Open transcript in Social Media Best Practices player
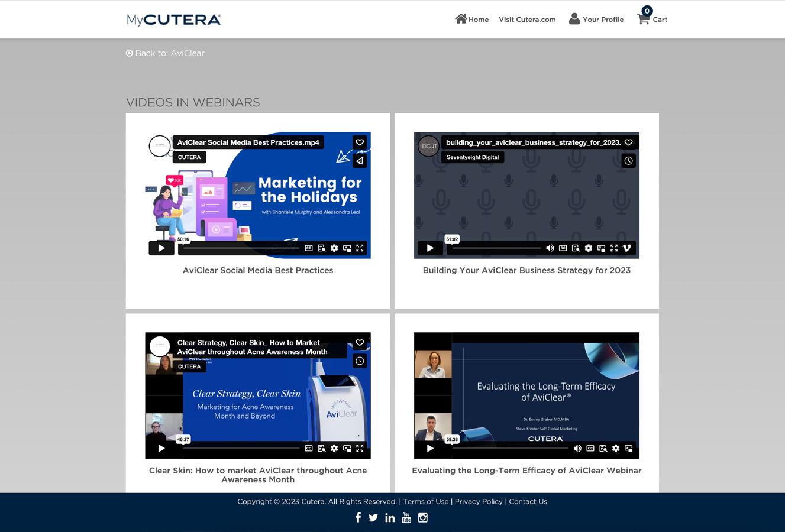This screenshot has height=532, width=785. 322,248
